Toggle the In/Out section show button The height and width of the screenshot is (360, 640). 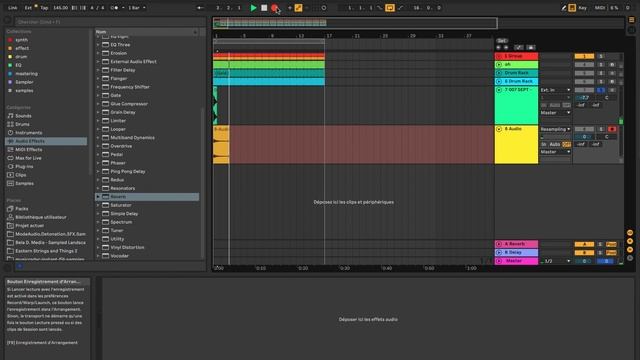[x=630, y=233]
